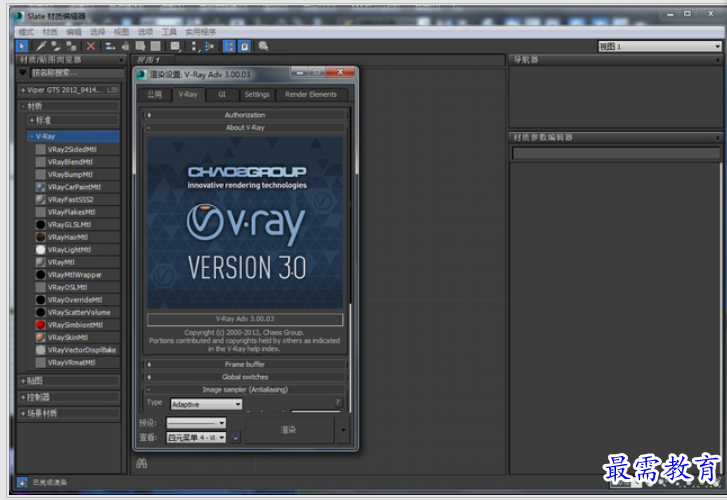Screen dimensions: 727x500
Task: Click the Slate editor title bar app icon
Action: [19, 16]
